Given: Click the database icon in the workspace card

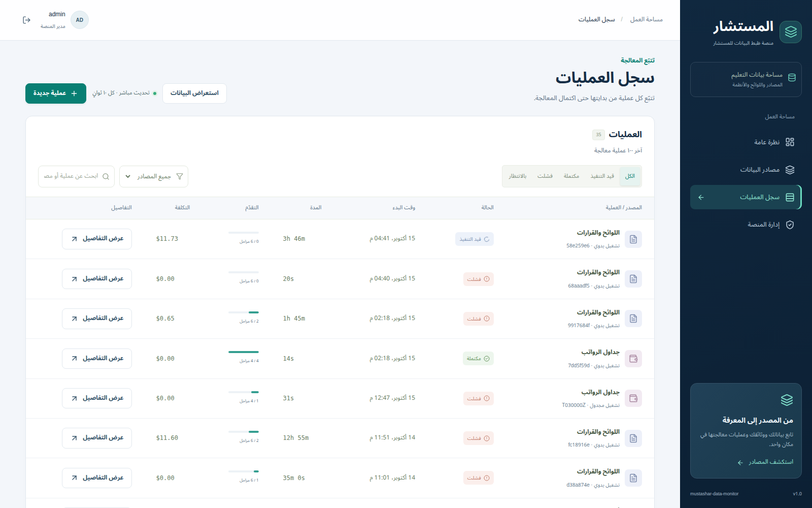Looking at the screenshot, I should click(792, 78).
